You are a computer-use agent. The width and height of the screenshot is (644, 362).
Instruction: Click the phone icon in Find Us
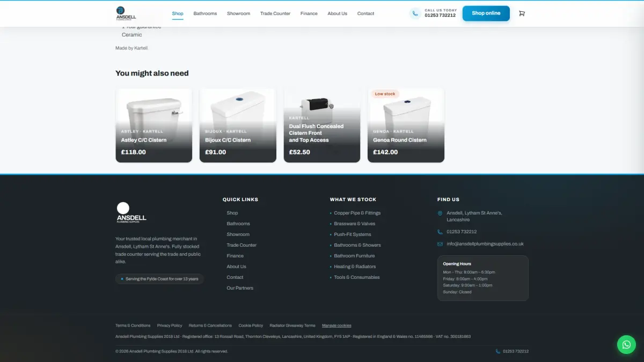click(x=440, y=232)
